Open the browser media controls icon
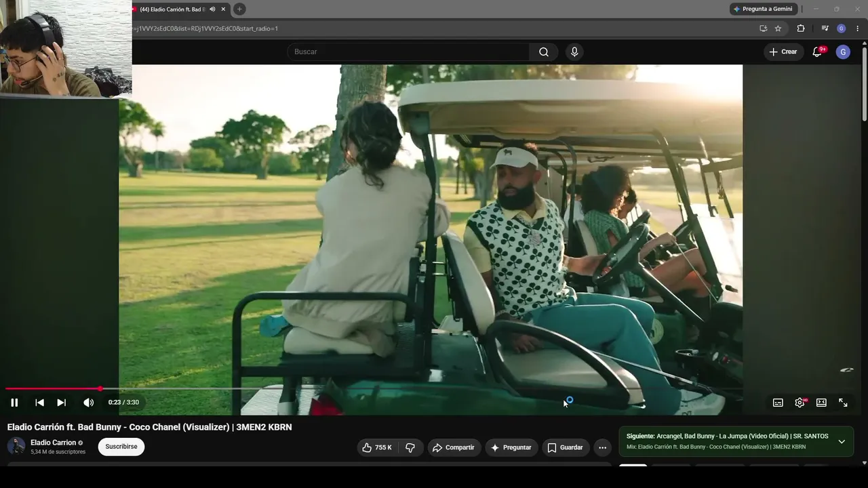The width and height of the screenshot is (868, 488). coord(825,28)
